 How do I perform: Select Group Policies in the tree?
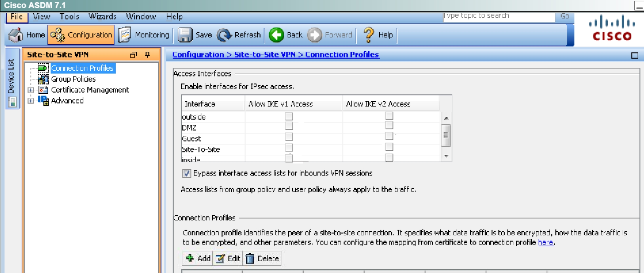[73, 79]
